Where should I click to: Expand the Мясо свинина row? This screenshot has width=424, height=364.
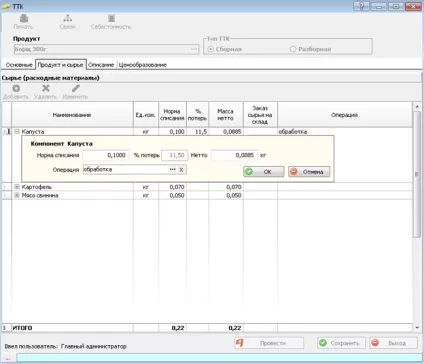tap(17, 195)
